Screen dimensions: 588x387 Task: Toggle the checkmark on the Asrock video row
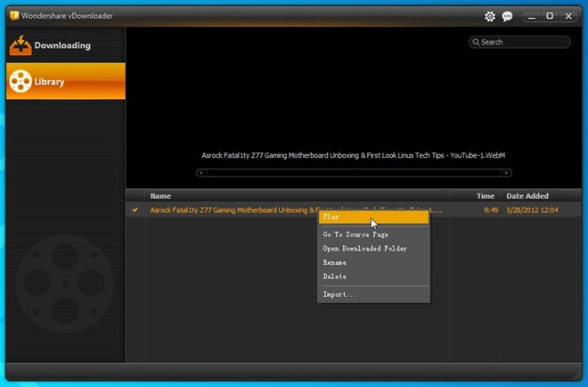pyautogui.click(x=135, y=210)
